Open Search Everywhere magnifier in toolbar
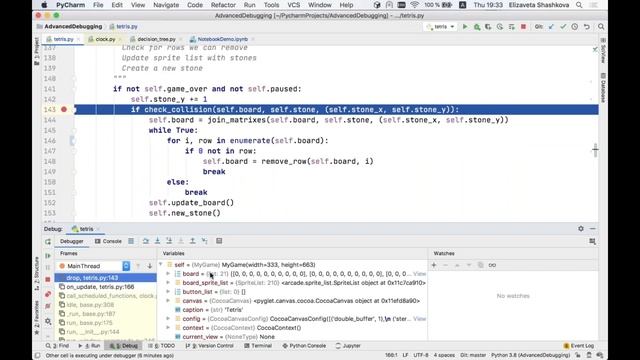 pyautogui.click(x=601, y=27)
